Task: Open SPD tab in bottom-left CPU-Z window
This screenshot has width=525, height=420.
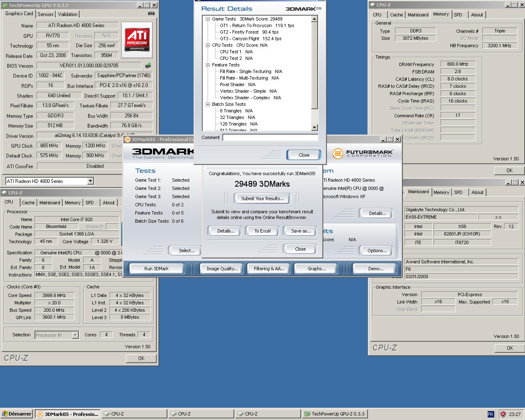Action: pos(89,203)
